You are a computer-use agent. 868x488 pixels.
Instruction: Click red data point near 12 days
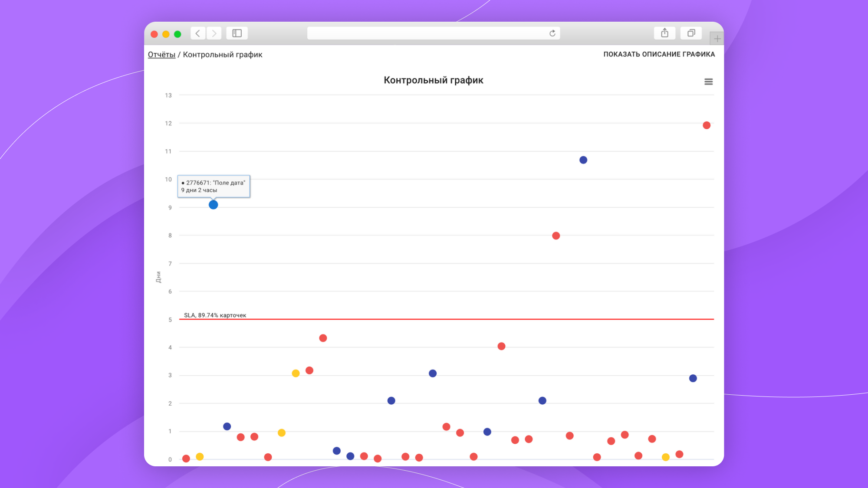707,125
